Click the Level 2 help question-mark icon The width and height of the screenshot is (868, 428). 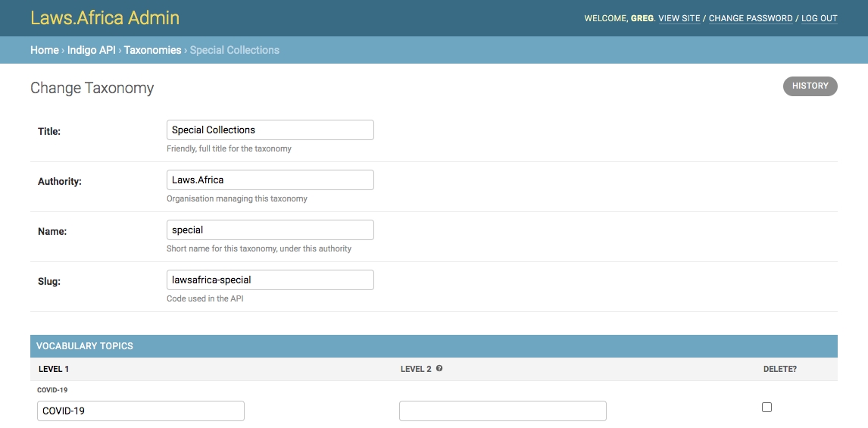[439, 369]
